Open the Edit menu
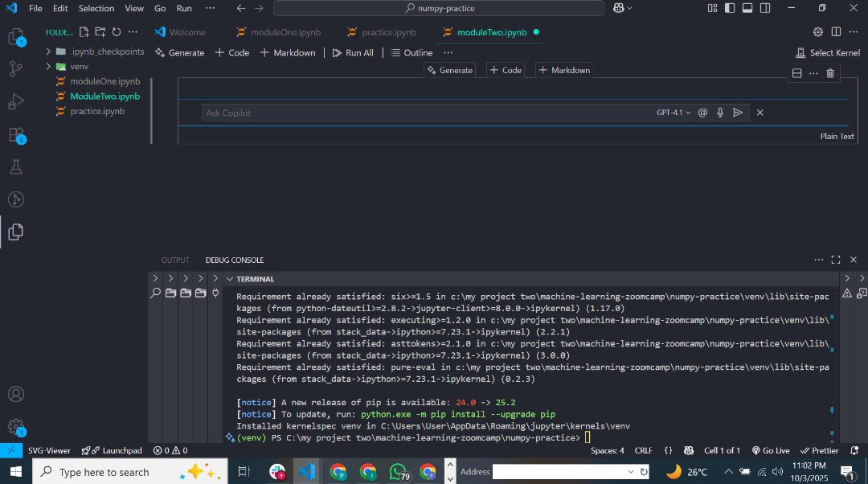 (59, 8)
